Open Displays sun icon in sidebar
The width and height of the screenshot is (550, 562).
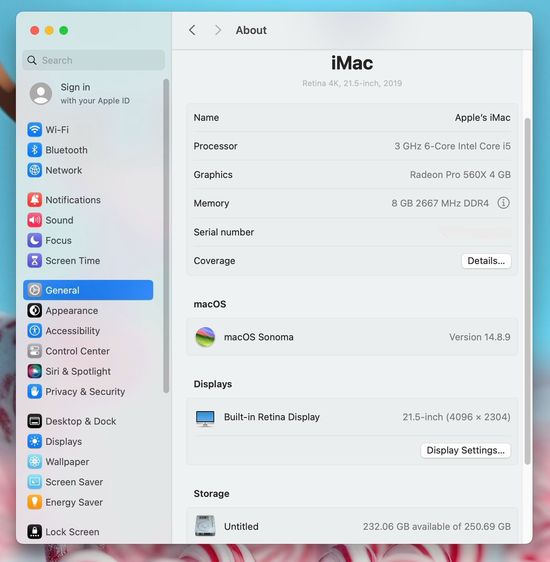[x=34, y=441]
